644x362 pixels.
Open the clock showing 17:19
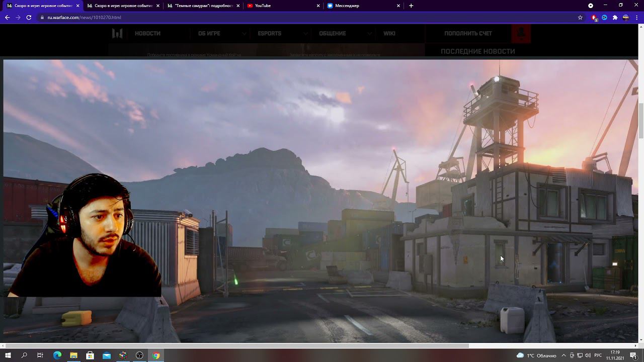pyautogui.click(x=615, y=355)
